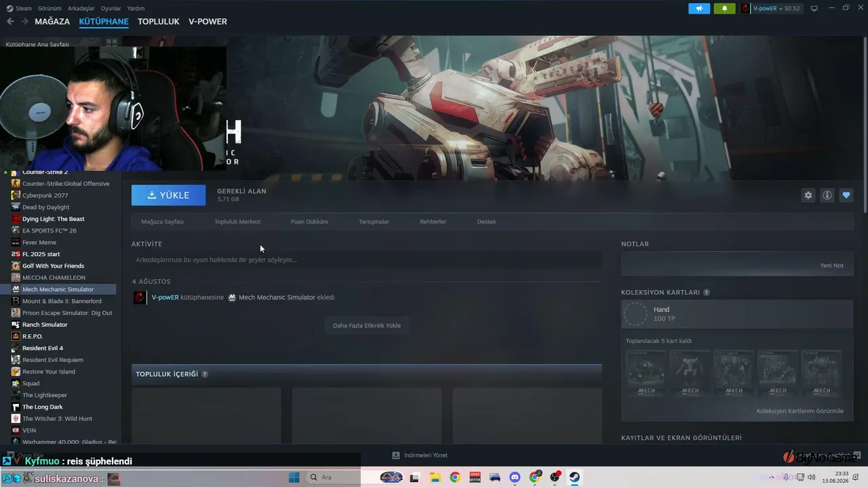Open the TOPLULUK tab

(x=159, y=22)
